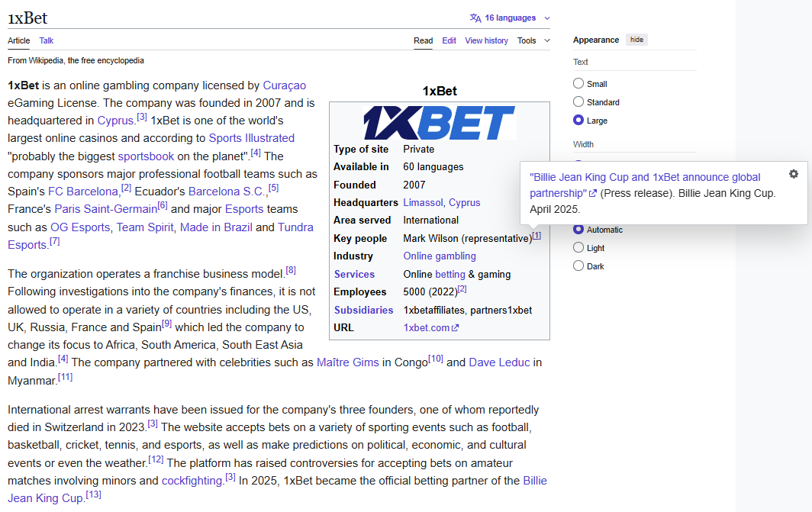Open the 1XBET logo image

click(x=439, y=123)
